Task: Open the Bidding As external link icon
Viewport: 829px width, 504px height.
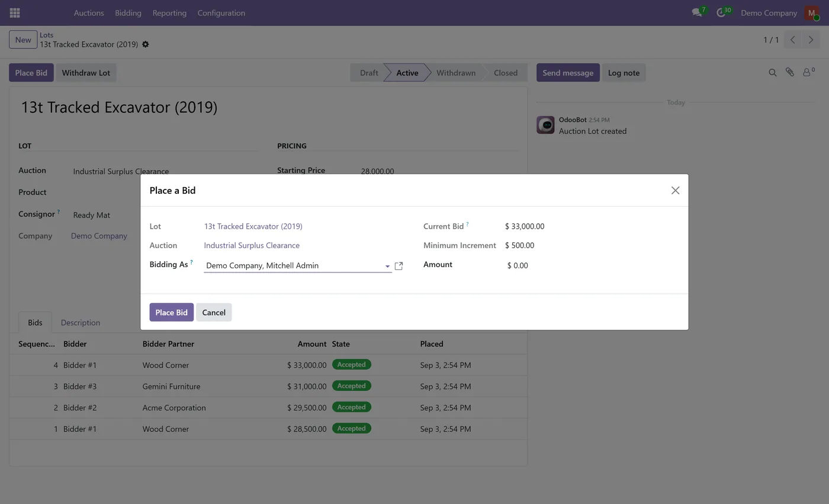Action: click(399, 266)
